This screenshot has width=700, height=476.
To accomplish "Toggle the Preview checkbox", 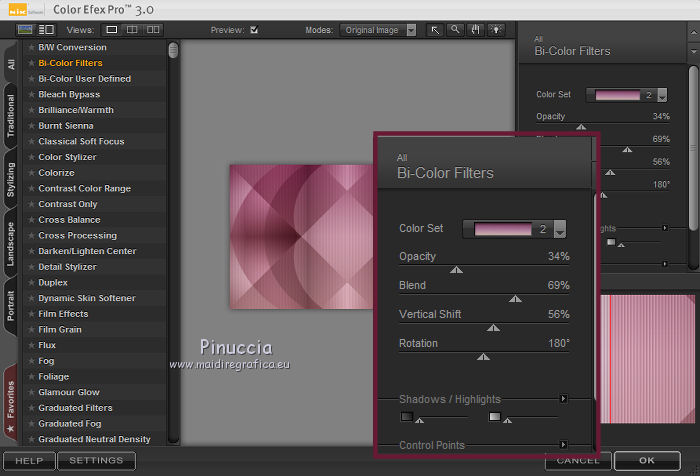I will [254, 30].
